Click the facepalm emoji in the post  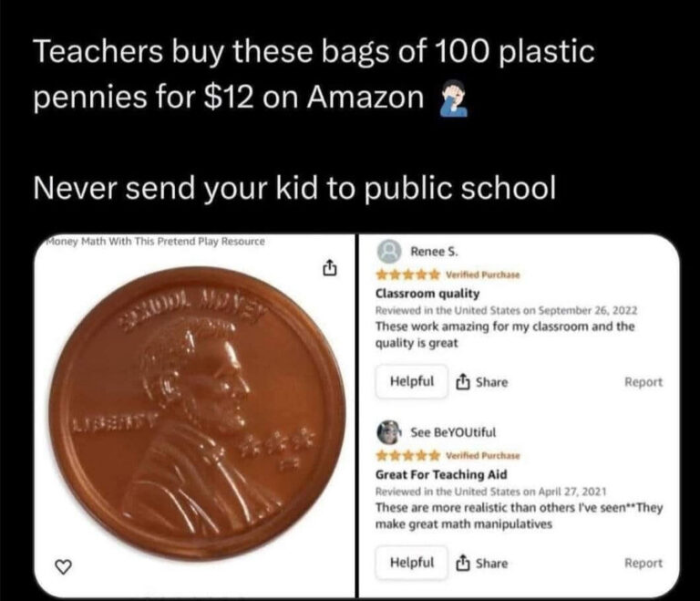point(454,98)
